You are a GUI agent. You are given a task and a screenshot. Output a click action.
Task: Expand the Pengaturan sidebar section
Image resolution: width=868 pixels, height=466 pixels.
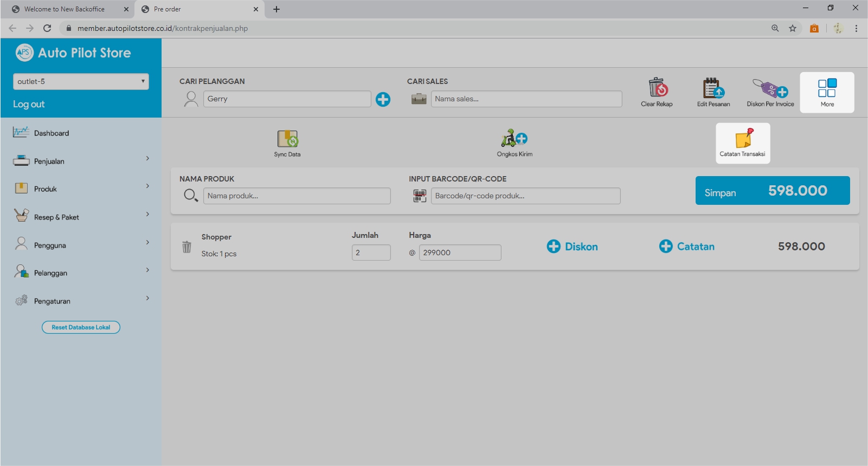(80, 301)
